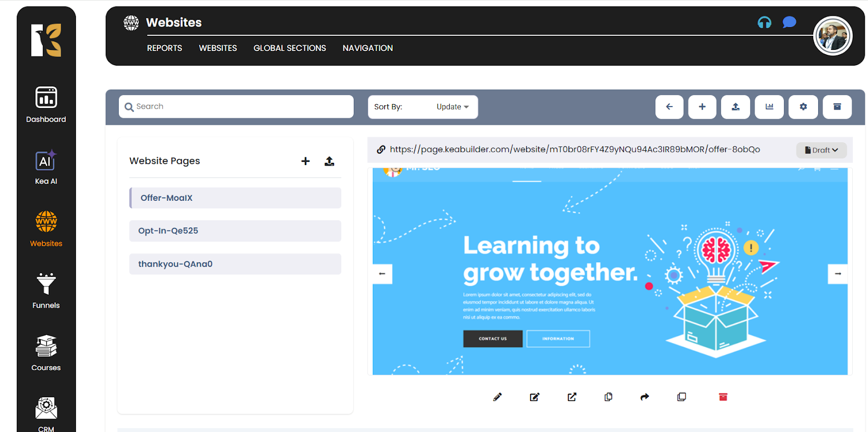Click the pencil edit icon below preview

[497, 397]
